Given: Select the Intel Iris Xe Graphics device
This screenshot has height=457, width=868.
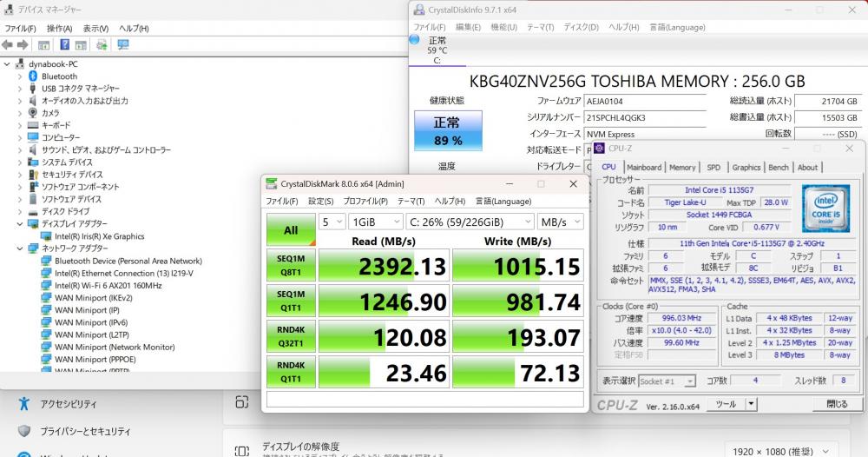Looking at the screenshot, I should point(98,235).
